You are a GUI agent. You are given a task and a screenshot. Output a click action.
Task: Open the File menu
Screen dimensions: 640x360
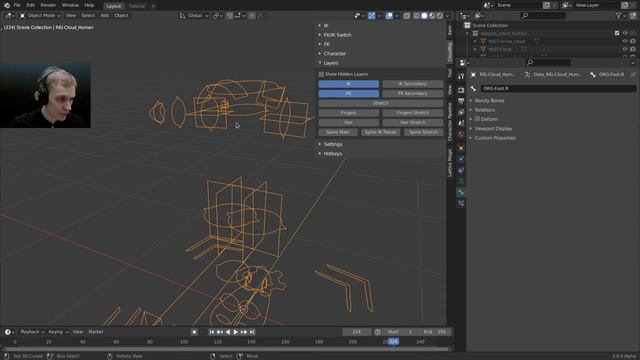(x=17, y=5)
